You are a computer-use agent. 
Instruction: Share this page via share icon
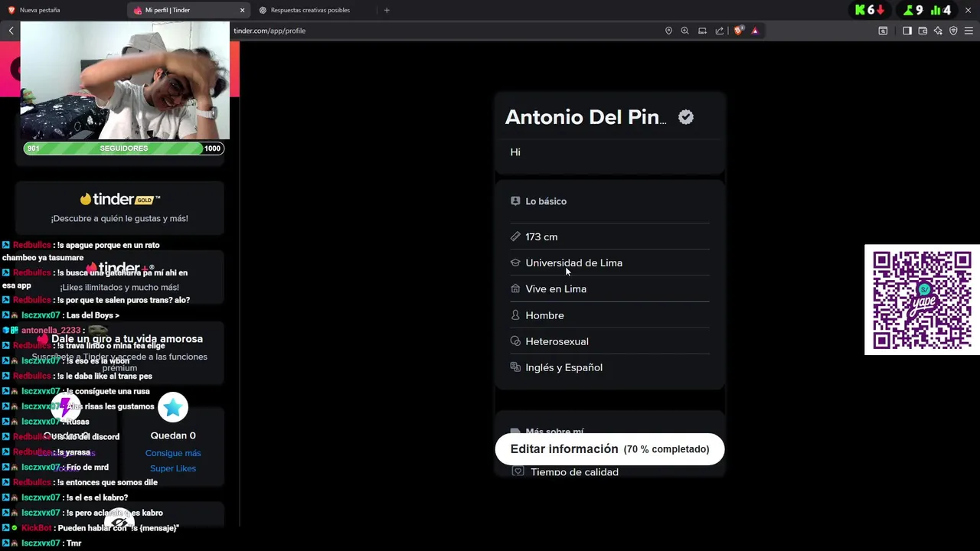[x=720, y=31]
